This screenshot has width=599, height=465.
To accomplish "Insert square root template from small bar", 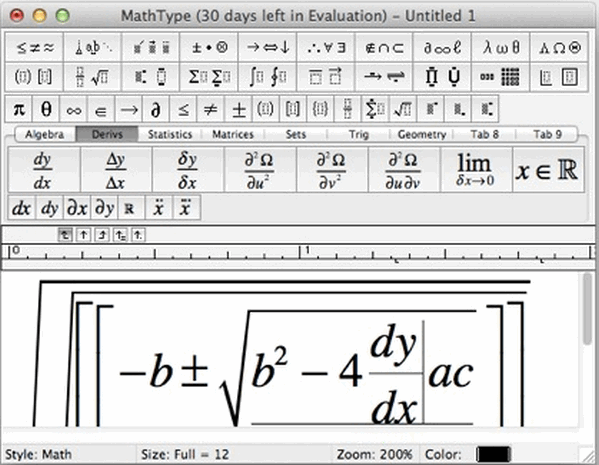I will click(403, 110).
